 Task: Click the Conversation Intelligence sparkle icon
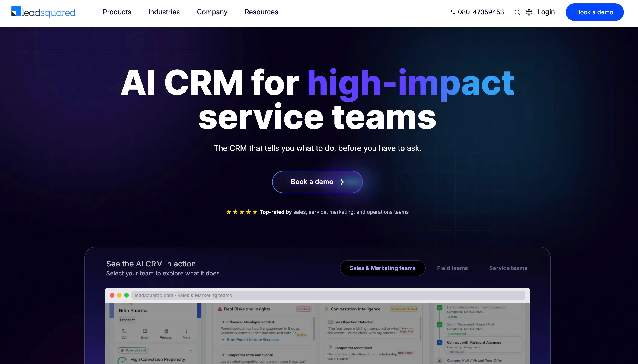coord(326,309)
